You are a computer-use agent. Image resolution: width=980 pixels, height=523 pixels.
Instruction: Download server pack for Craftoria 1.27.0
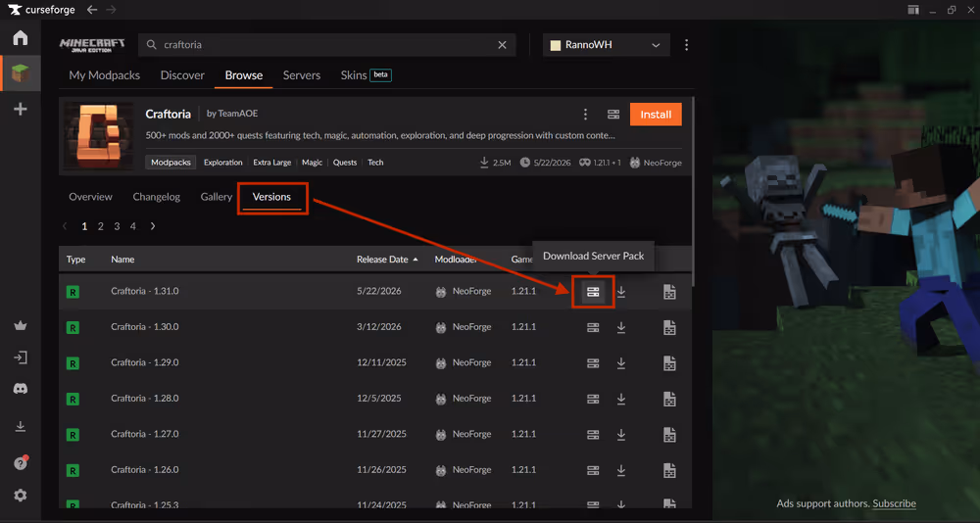pos(593,434)
